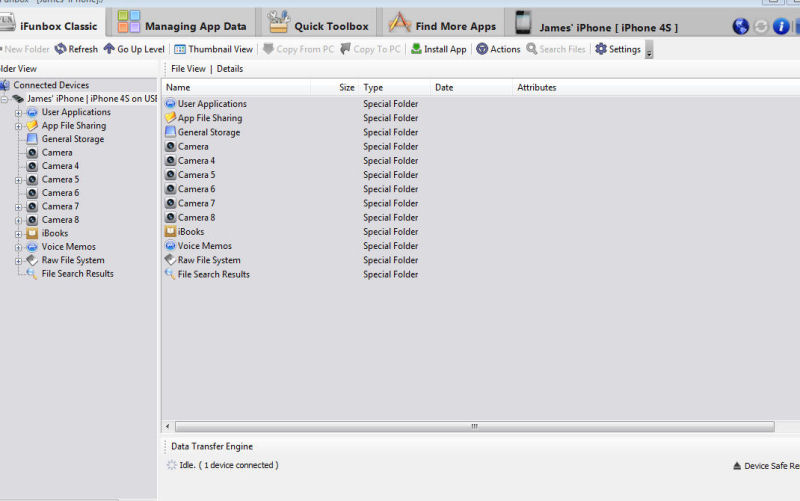Click Camera 8 icon in file list

pos(170,217)
